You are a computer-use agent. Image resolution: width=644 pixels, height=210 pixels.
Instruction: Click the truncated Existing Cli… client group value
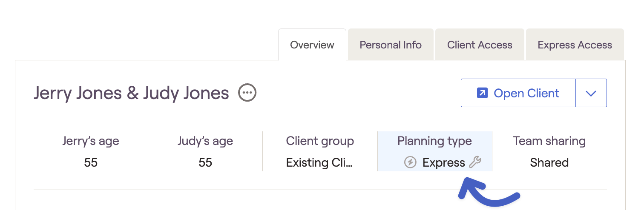[x=319, y=162]
